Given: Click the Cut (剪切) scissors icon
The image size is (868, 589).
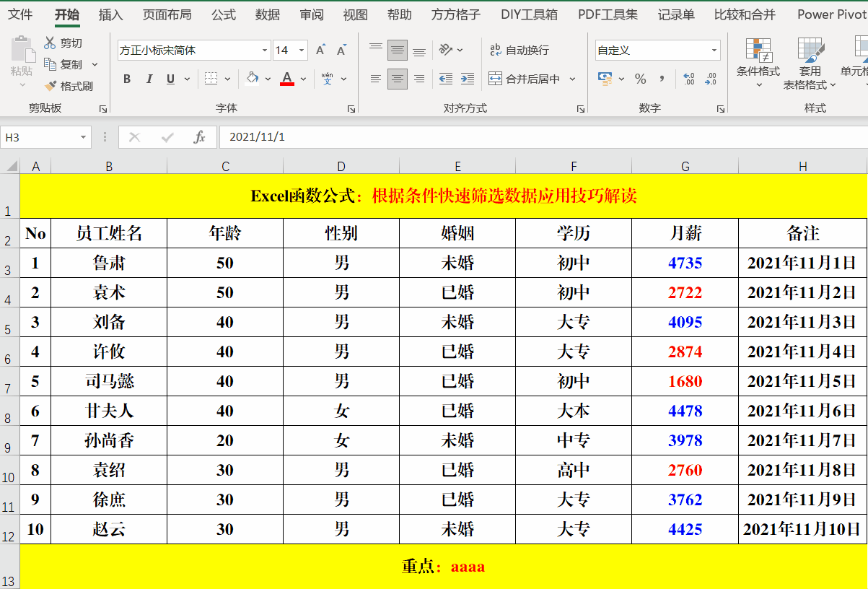Looking at the screenshot, I should [50, 43].
